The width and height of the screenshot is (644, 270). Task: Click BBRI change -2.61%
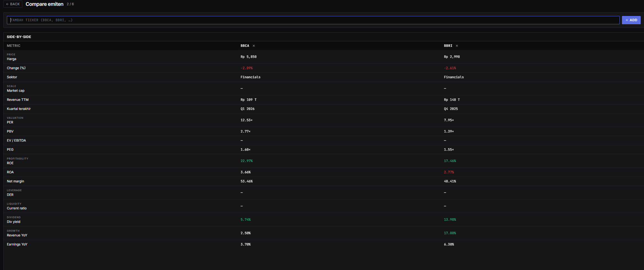(x=450, y=68)
